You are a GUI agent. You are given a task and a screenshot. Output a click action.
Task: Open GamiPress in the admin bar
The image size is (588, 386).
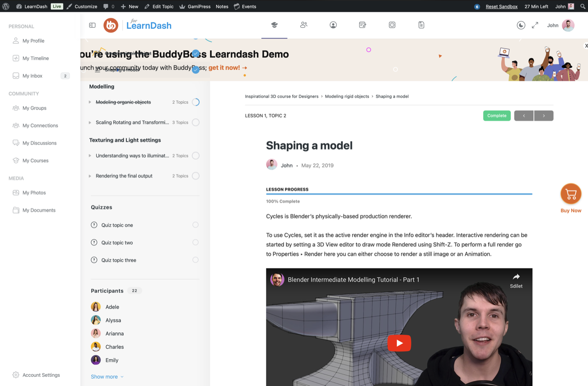click(195, 6)
